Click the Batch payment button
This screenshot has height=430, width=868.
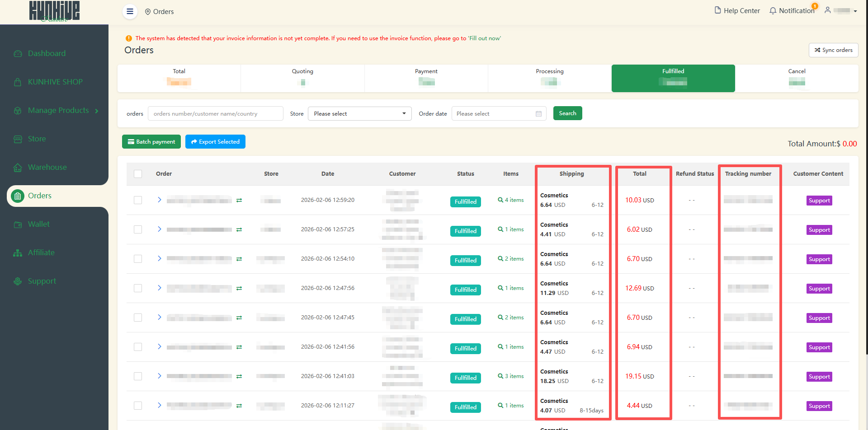151,142
